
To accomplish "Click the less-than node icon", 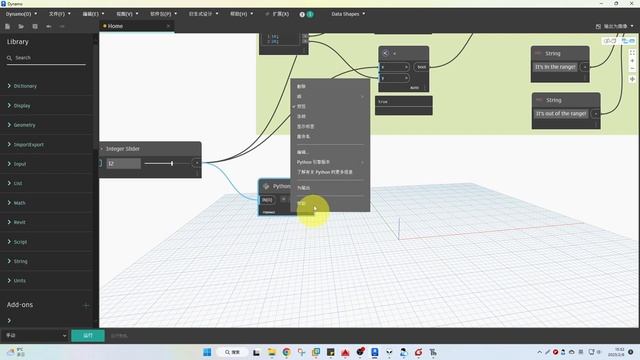I will tap(385, 53).
